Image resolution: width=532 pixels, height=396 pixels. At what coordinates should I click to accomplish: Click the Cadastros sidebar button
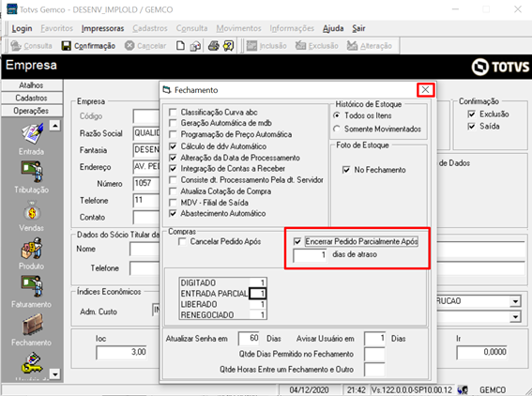(x=32, y=99)
